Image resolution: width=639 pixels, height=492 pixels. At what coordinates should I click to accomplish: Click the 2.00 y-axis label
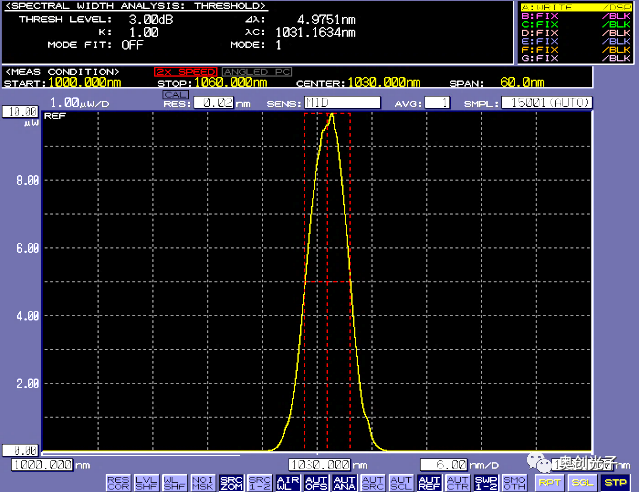pos(27,384)
